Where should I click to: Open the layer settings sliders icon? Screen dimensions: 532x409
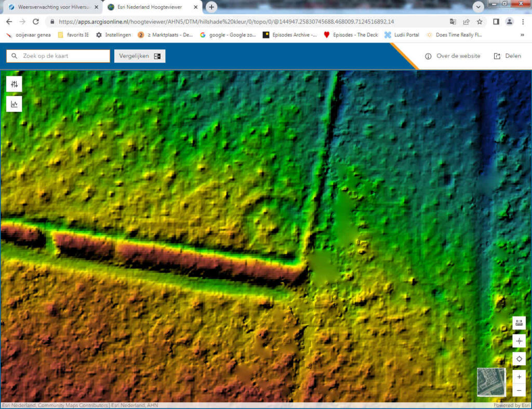[14, 84]
